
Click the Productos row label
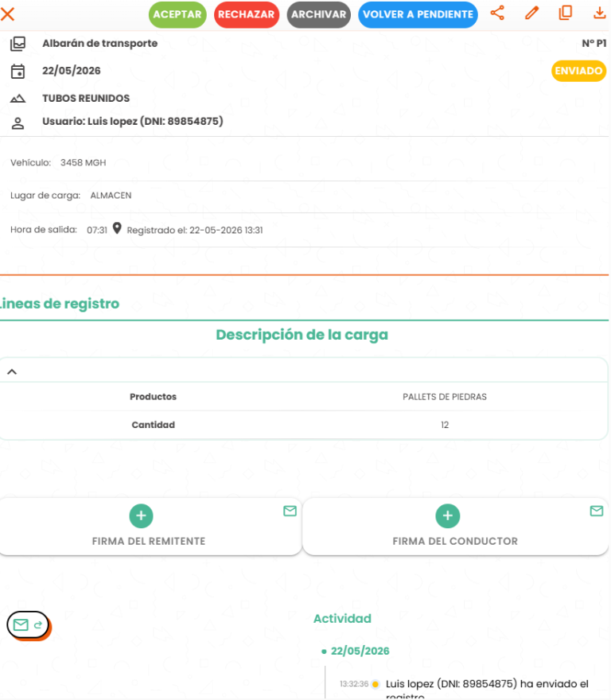154,396
